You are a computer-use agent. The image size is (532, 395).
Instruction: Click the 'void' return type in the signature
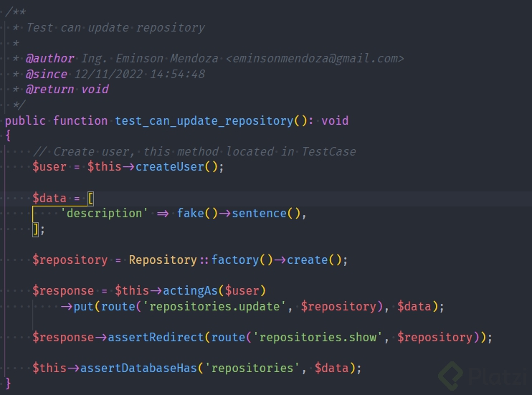click(335, 121)
